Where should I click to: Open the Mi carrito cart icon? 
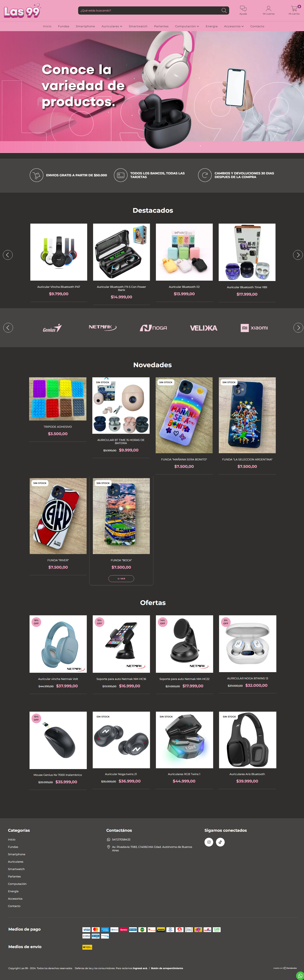tap(294, 8)
